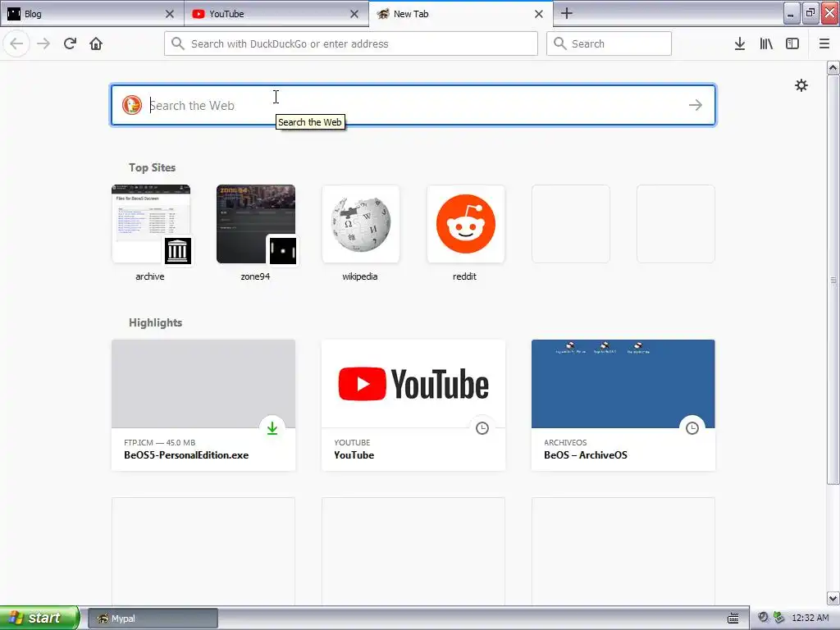Image resolution: width=840 pixels, height=630 pixels.
Task: Click the BeOS – ArchiveOS title
Action: (586, 454)
